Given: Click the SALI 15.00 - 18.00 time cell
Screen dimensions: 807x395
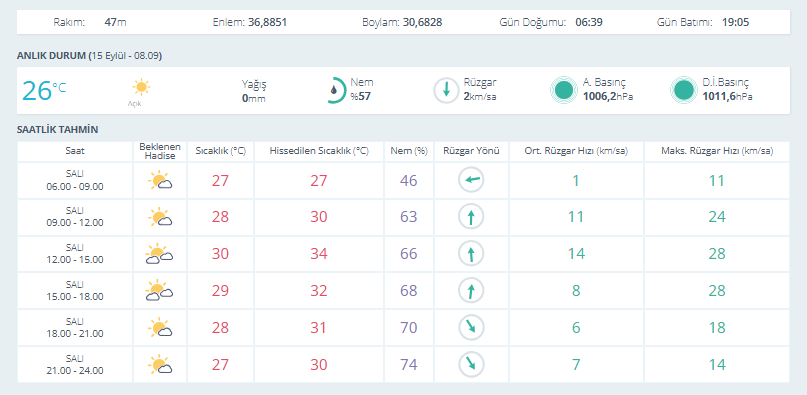Looking at the screenshot, I should [75, 290].
